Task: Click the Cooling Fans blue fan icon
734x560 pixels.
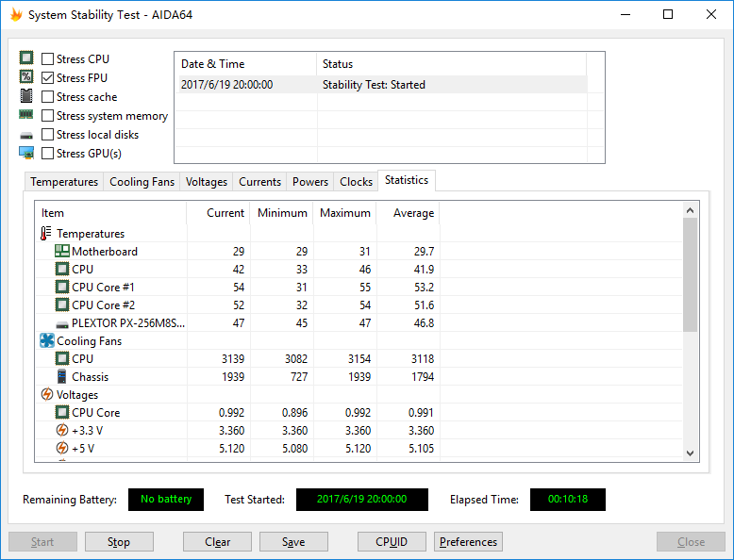Action: click(x=46, y=341)
